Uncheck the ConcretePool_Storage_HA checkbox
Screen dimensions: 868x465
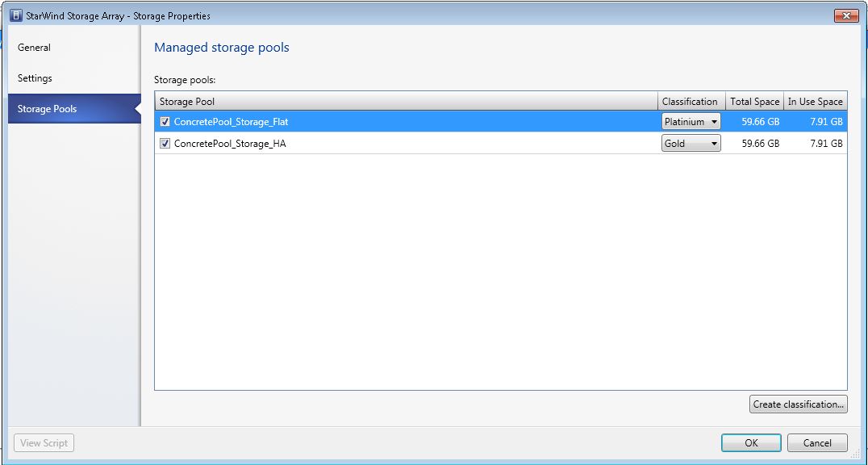pyautogui.click(x=165, y=144)
